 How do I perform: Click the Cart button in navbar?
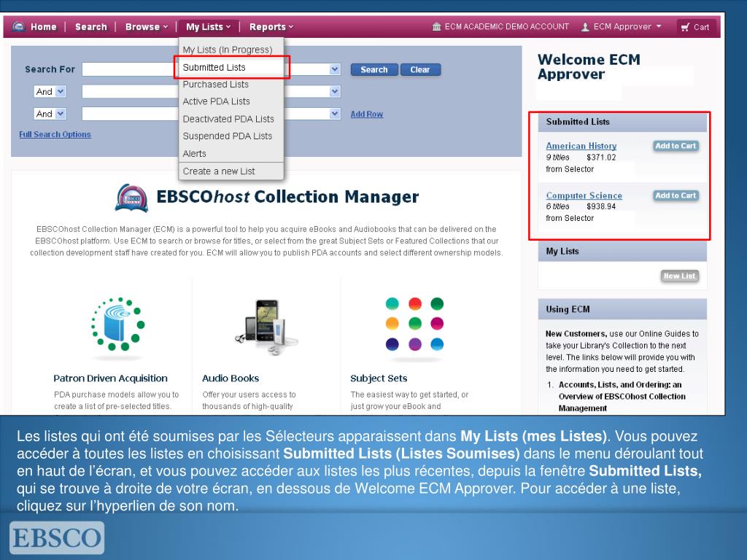695,27
